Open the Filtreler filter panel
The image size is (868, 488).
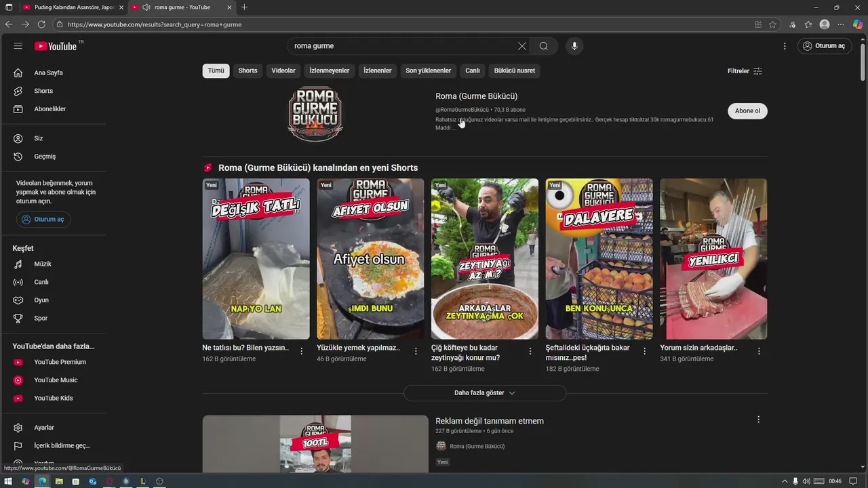[x=745, y=71]
